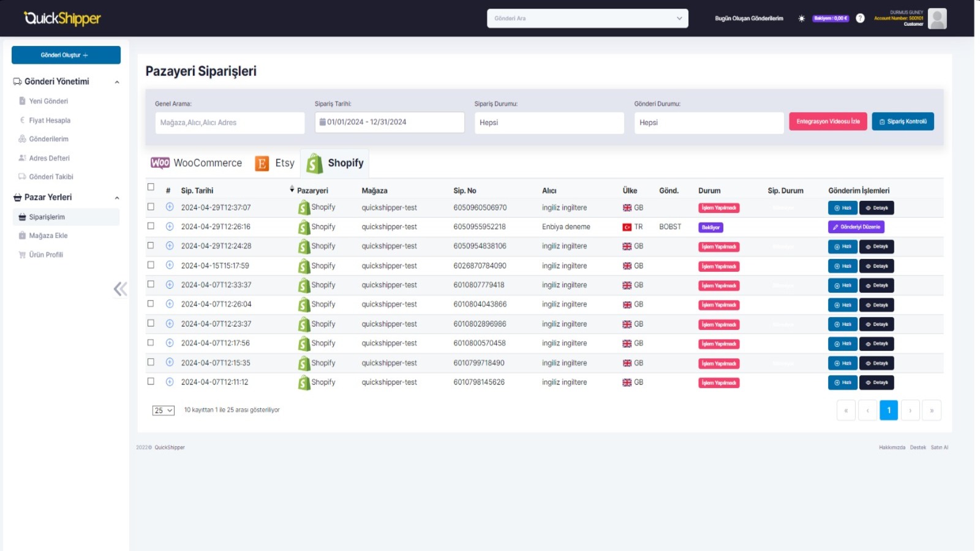Open Fiyat Hesapla in sidebar
980x551 pixels.
(50, 121)
